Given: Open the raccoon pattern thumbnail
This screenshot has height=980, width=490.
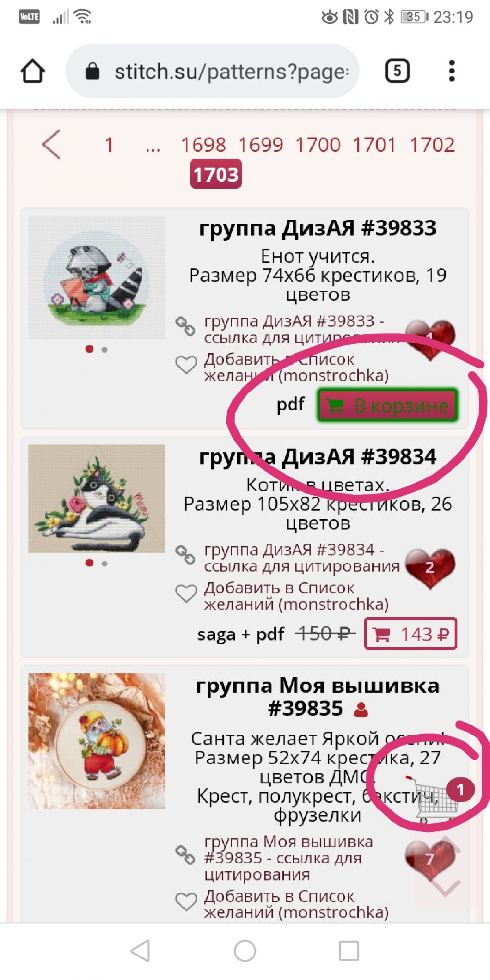Looking at the screenshot, I should pyautogui.click(x=97, y=277).
